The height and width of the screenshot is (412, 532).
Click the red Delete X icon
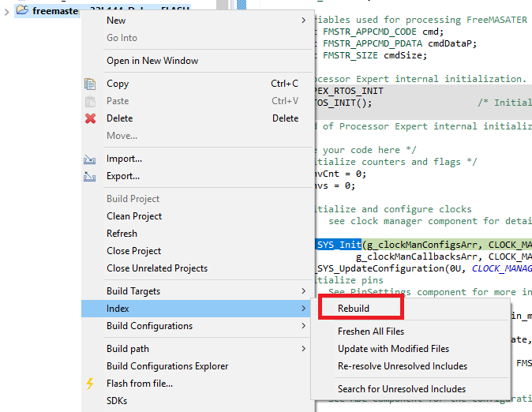90,118
